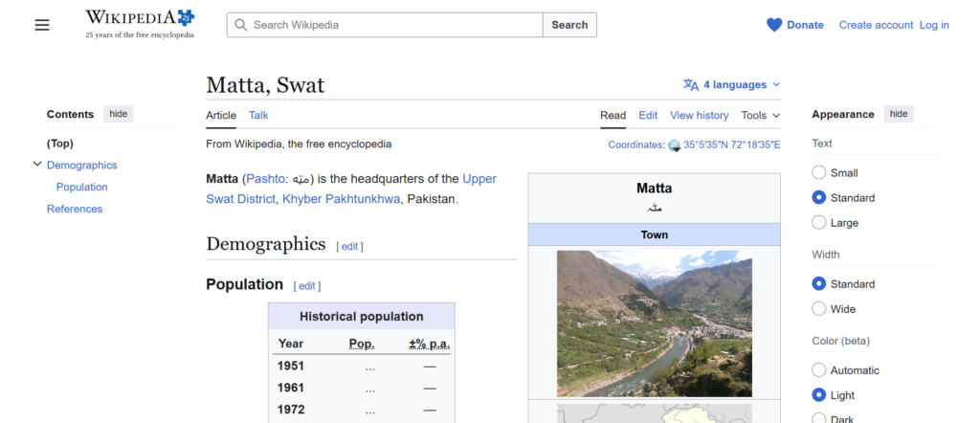Open the coordinates 35°5′35″N 72°18′35″E link

point(732,145)
